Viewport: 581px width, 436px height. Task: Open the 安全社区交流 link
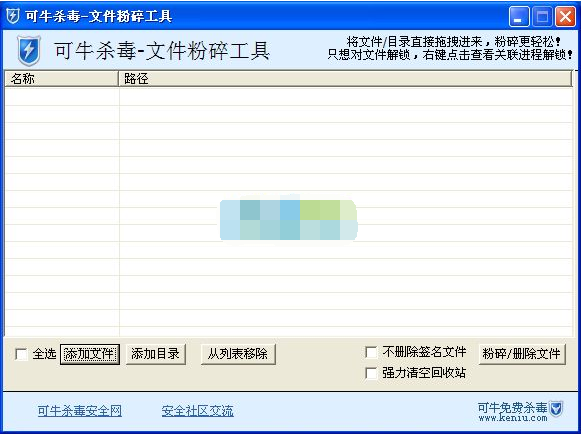point(197,410)
